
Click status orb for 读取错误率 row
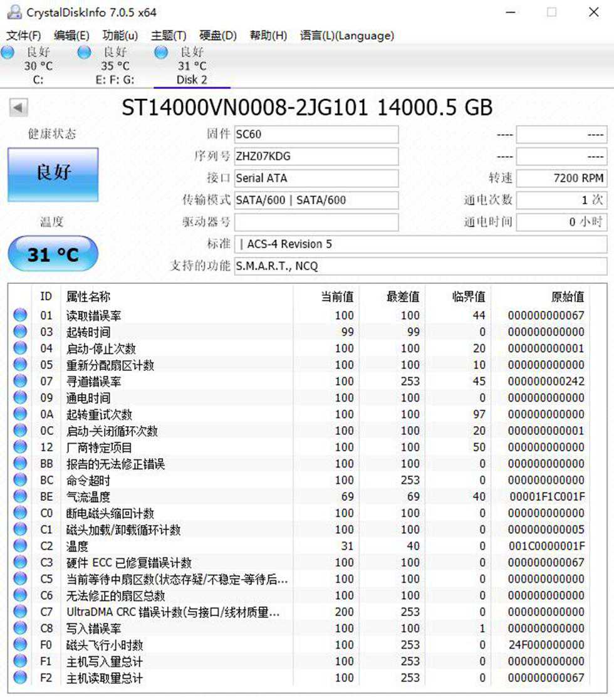[20, 315]
